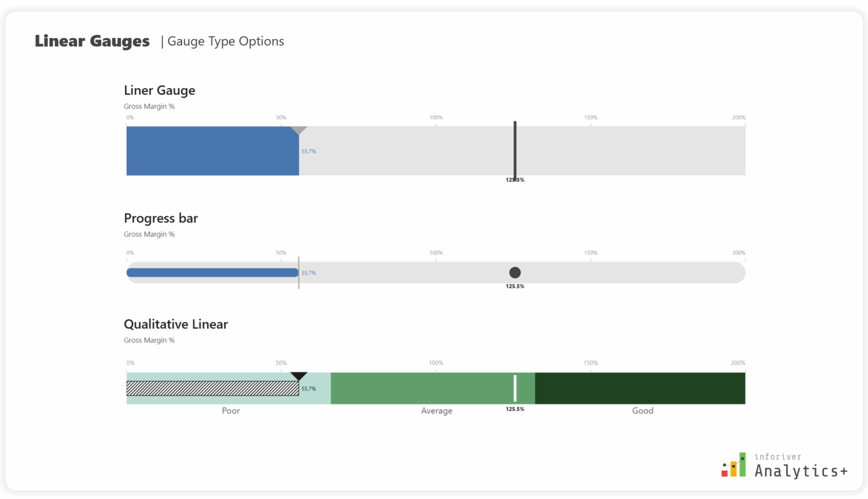Viewport: 868px width, 499px height.
Task: Click the Progress bar section heading
Action: pos(160,218)
